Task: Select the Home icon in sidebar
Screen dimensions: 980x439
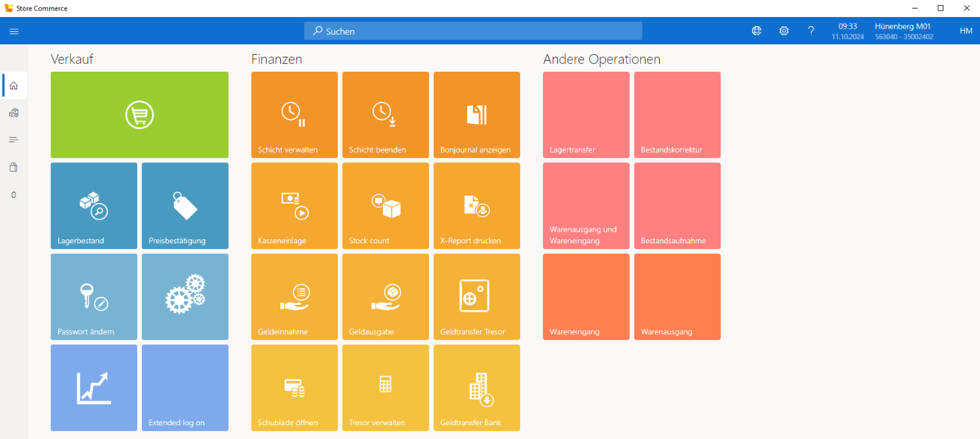Action: click(x=14, y=86)
